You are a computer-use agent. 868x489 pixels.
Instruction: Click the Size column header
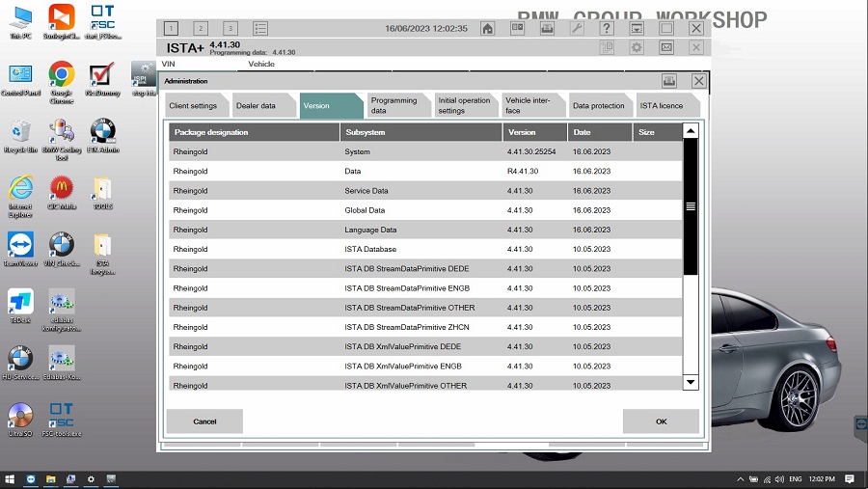[658, 132]
